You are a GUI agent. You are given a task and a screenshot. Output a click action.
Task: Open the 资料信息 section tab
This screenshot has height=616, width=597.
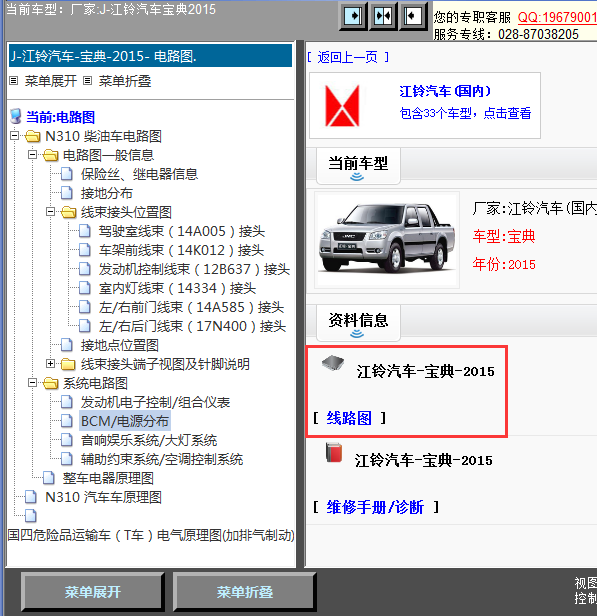click(x=358, y=323)
